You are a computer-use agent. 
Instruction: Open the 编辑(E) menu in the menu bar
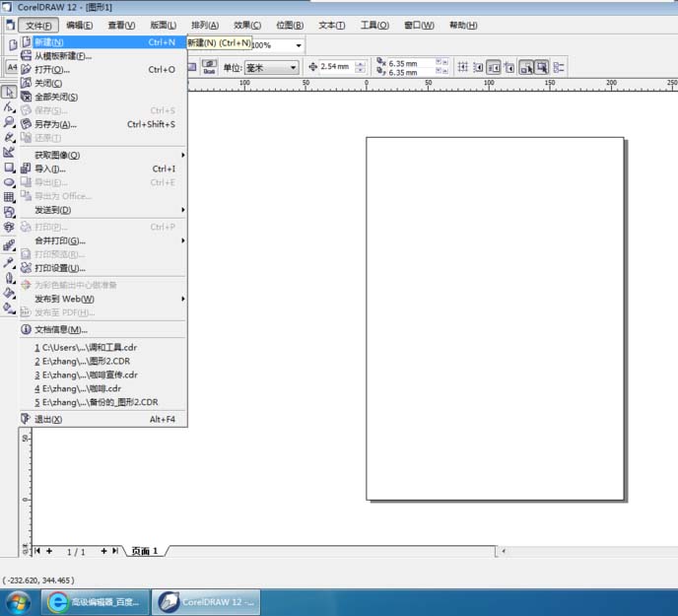[x=79, y=25]
